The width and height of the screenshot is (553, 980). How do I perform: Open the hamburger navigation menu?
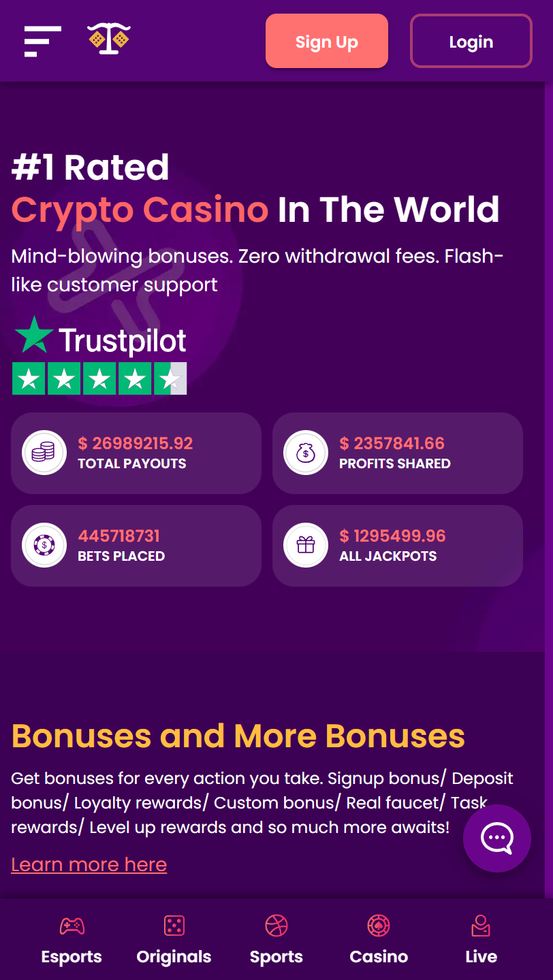pyautogui.click(x=43, y=41)
